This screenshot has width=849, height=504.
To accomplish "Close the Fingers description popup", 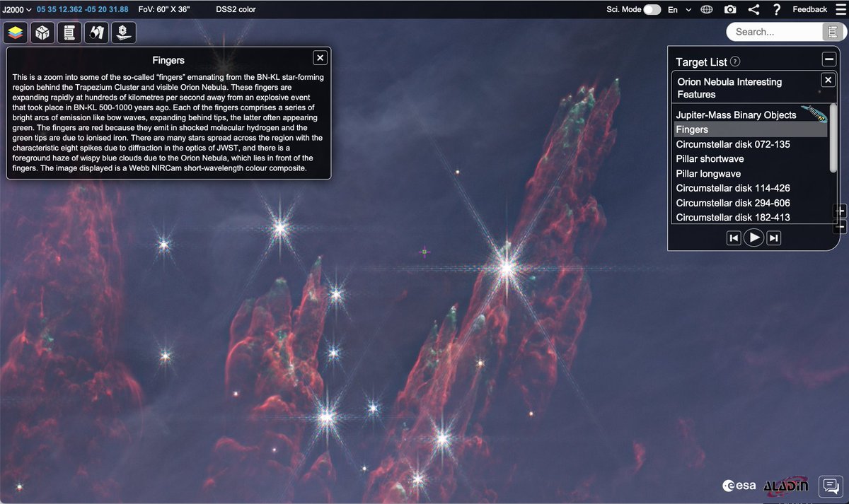I will coord(320,58).
